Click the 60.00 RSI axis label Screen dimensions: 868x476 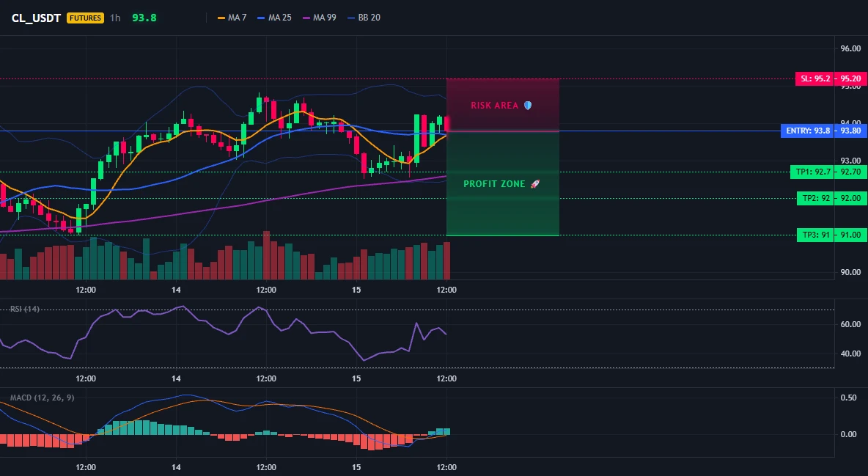(850, 324)
